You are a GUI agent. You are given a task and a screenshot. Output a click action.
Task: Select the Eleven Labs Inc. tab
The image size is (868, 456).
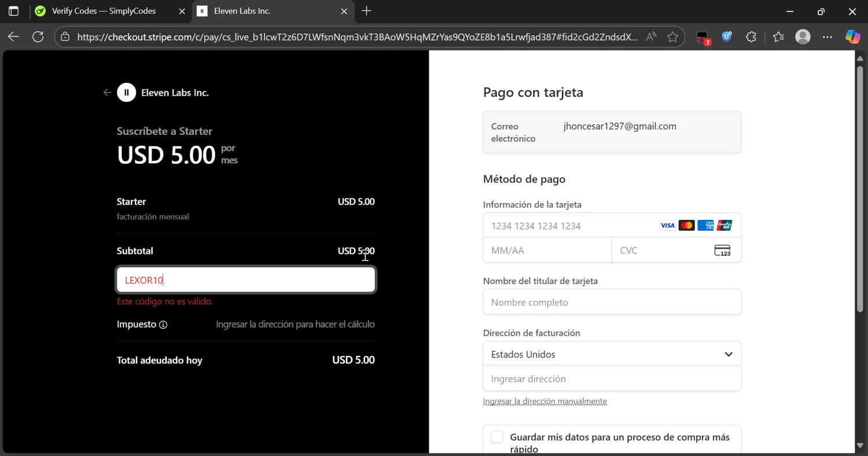tap(273, 11)
